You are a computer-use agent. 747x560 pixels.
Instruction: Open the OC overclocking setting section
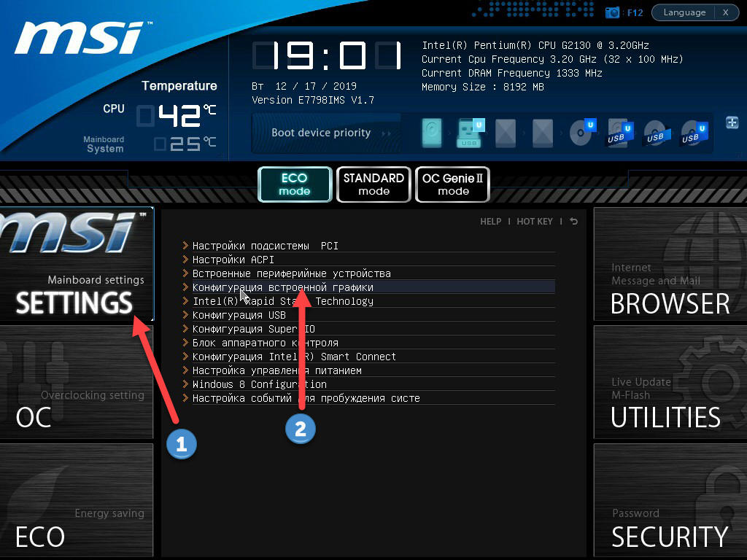(x=76, y=382)
